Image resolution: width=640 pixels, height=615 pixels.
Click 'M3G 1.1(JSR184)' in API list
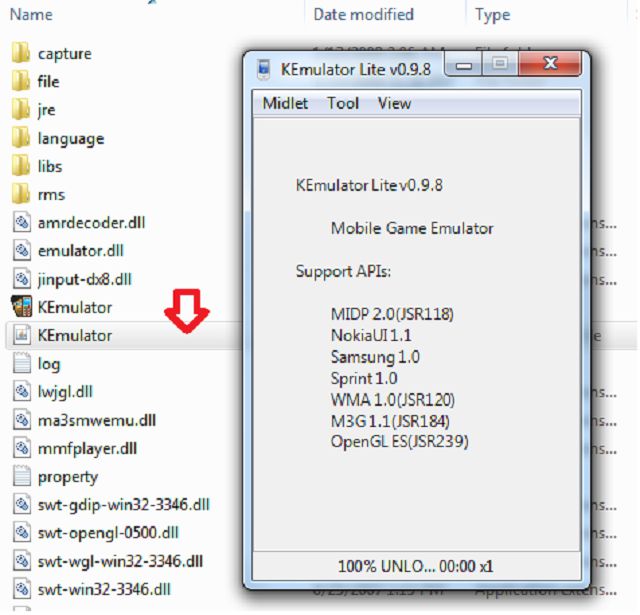click(x=390, y=421)
